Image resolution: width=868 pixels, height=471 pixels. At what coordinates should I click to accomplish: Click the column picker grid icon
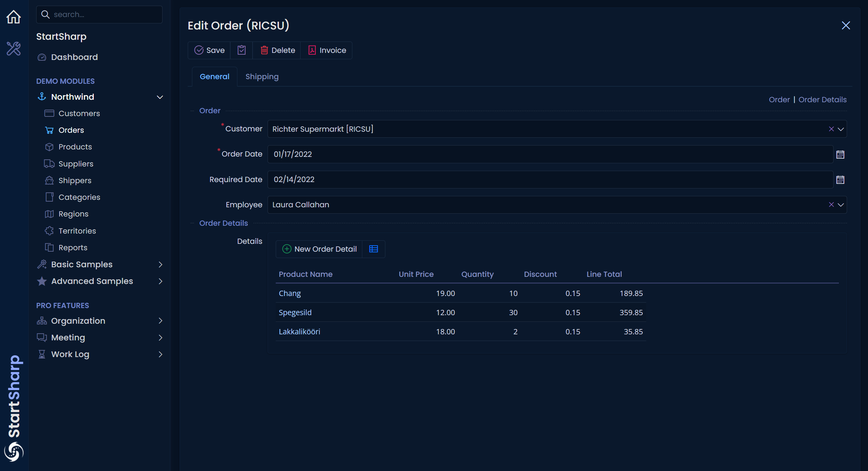pos(373,249)
